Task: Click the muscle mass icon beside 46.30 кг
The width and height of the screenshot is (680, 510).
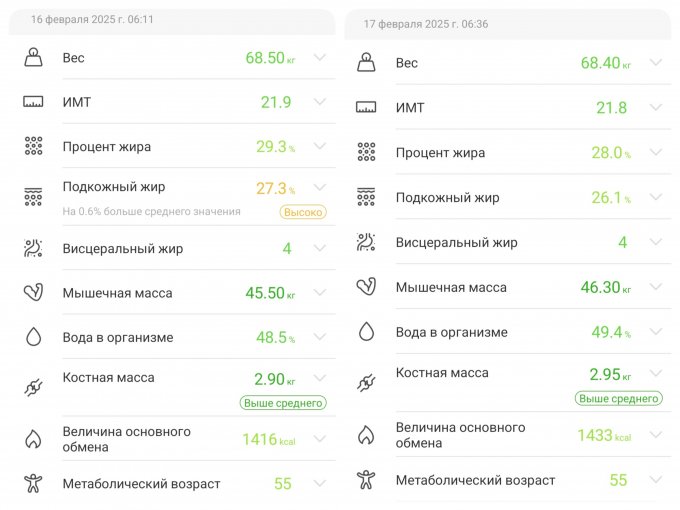Action: (x=366, y=287)
